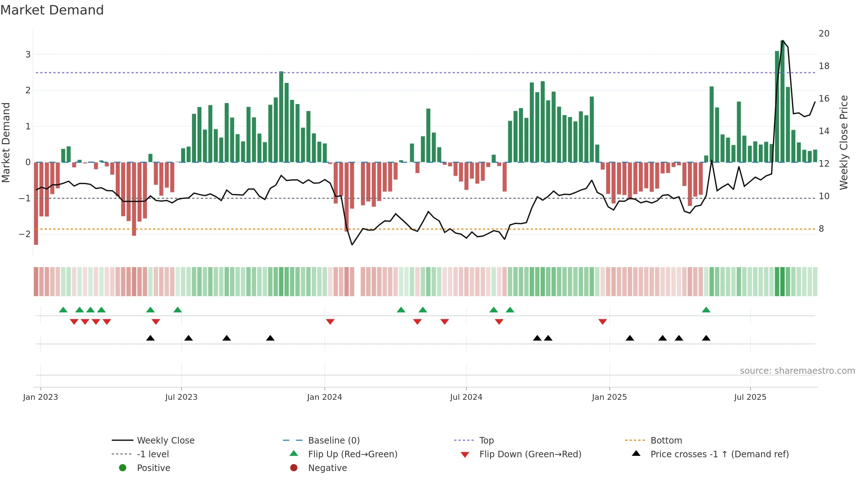Click the chart title Market Demand at top

point(52,10)
